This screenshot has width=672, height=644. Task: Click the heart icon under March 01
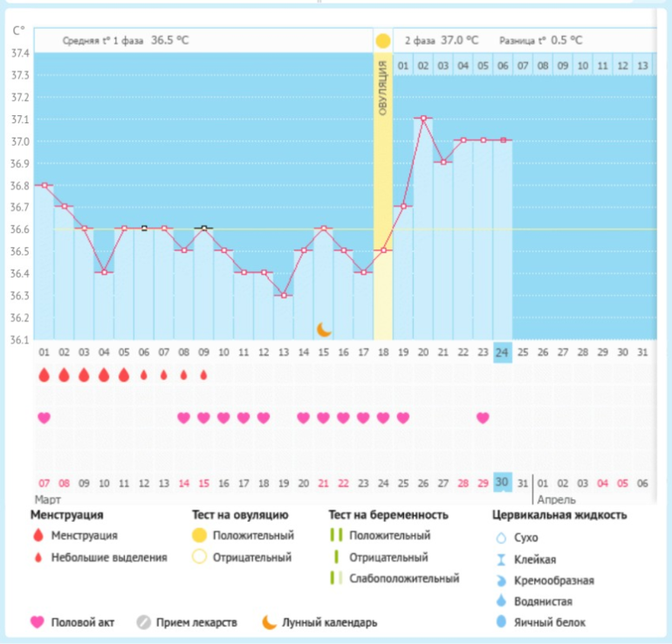(44, 418)
